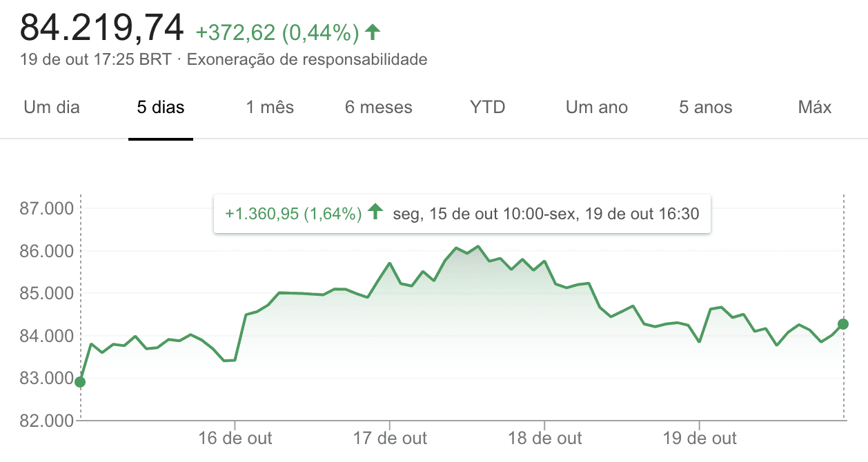Switch to the YTD tab

[488, 108]
